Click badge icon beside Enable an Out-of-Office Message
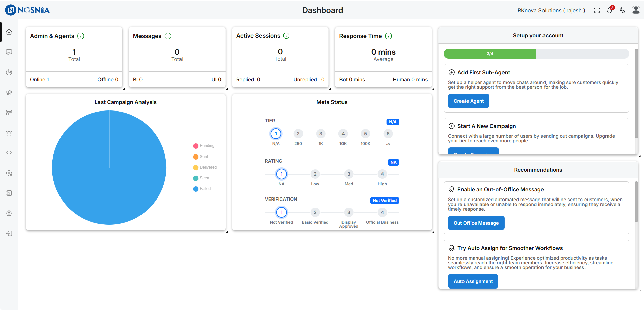Screen dimensions: 644x310 (452, 189)
